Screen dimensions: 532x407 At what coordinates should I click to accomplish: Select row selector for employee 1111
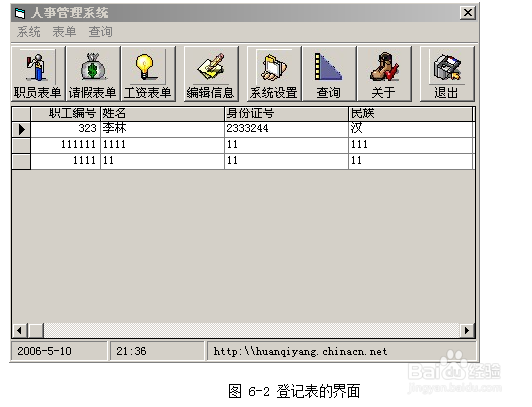pos(21,161)
